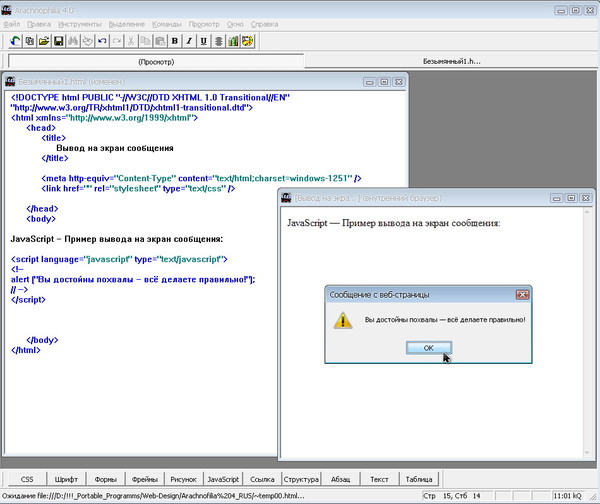Click the <script language> line in editor

pyautogui.click(x=119, y=259)
